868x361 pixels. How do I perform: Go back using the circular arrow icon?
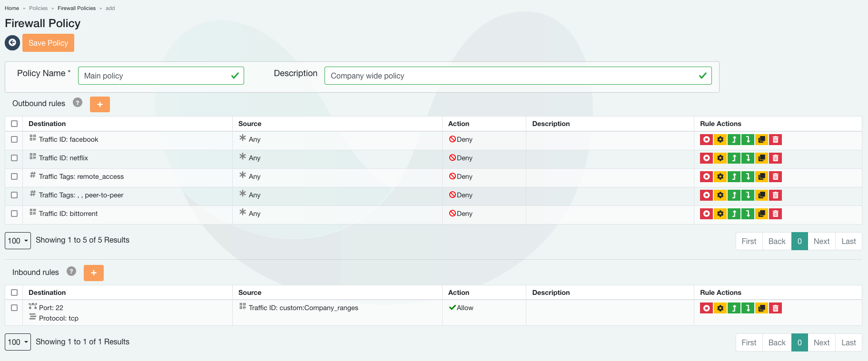(x=12, y=43)
